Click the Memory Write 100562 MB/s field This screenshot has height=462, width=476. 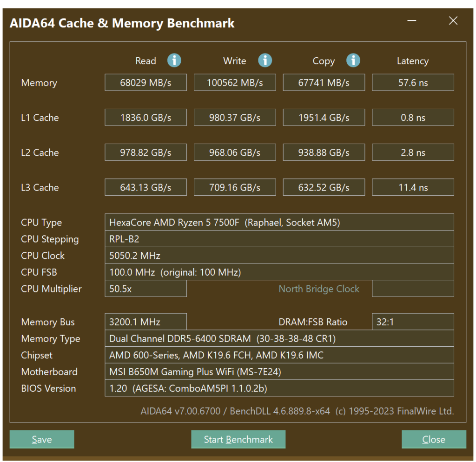point(235,83)
